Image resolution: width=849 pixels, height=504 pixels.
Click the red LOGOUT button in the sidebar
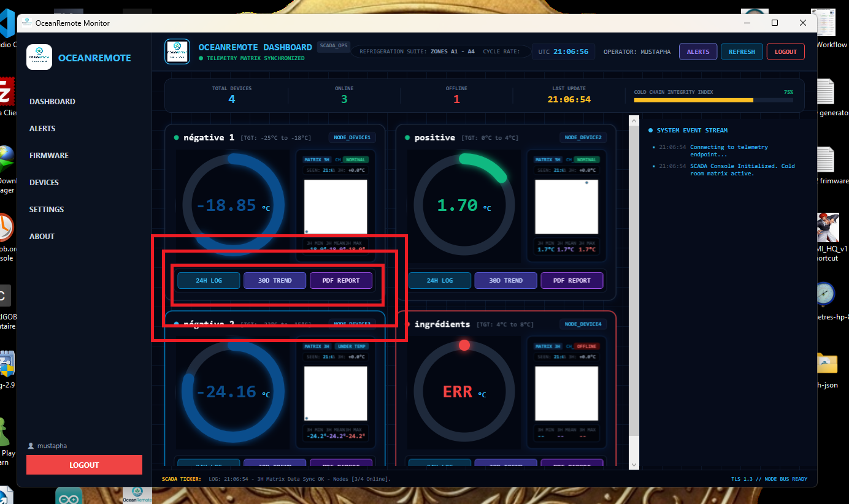point(84,465)
